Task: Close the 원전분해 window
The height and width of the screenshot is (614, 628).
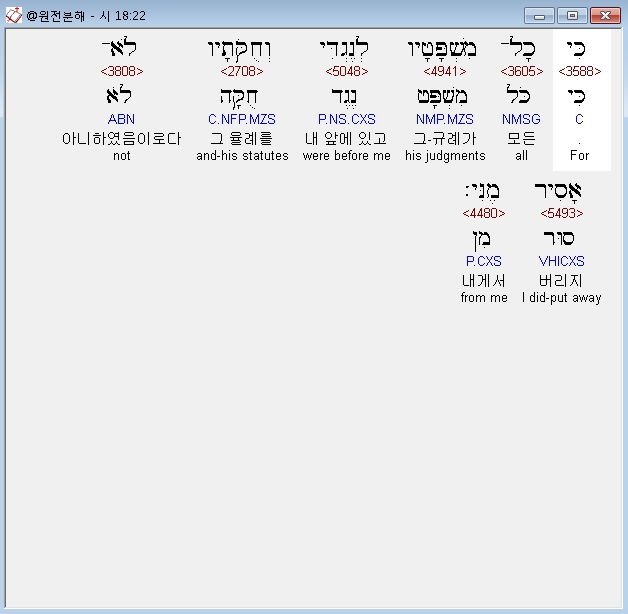Action: tap(605, 16)
